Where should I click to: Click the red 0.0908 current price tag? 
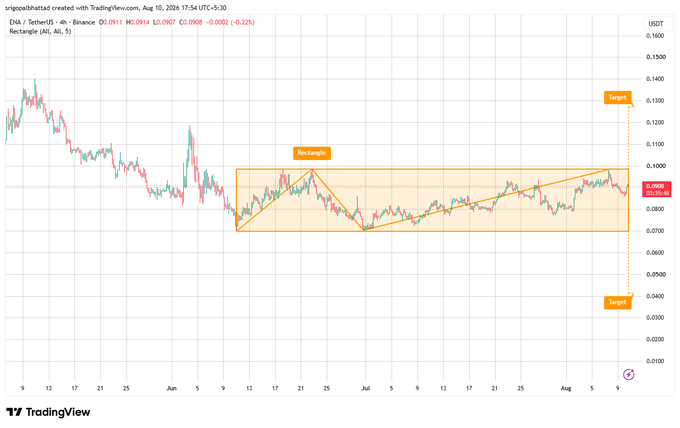[657, 186]
